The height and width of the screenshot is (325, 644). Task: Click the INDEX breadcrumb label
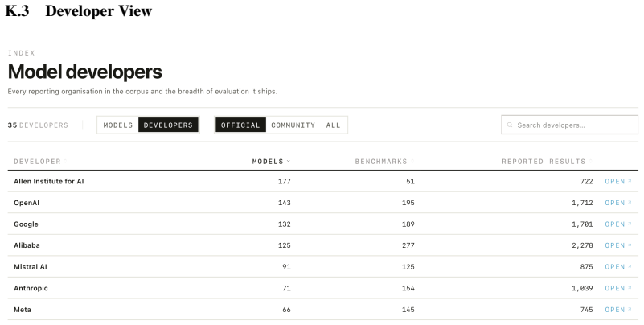22,53
